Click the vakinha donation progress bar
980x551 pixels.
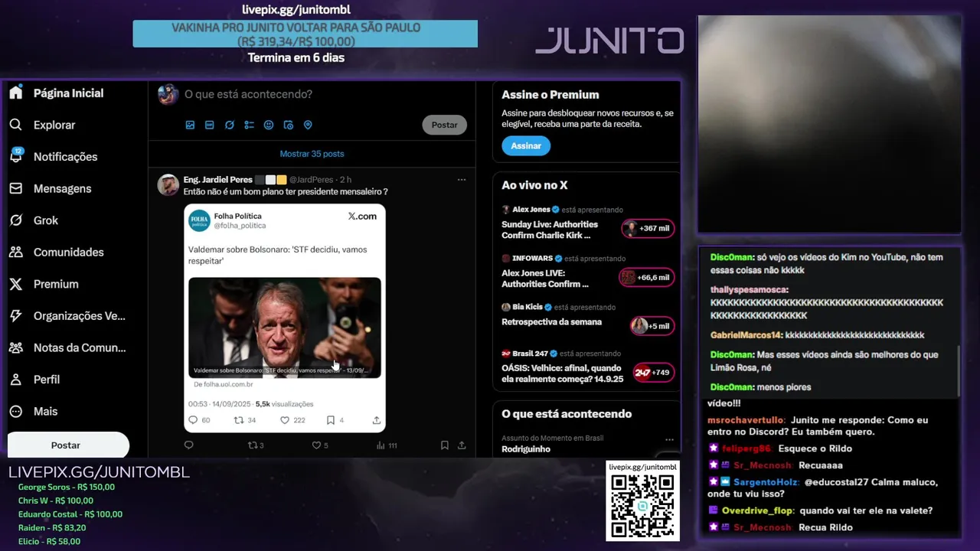coord(305,34)
